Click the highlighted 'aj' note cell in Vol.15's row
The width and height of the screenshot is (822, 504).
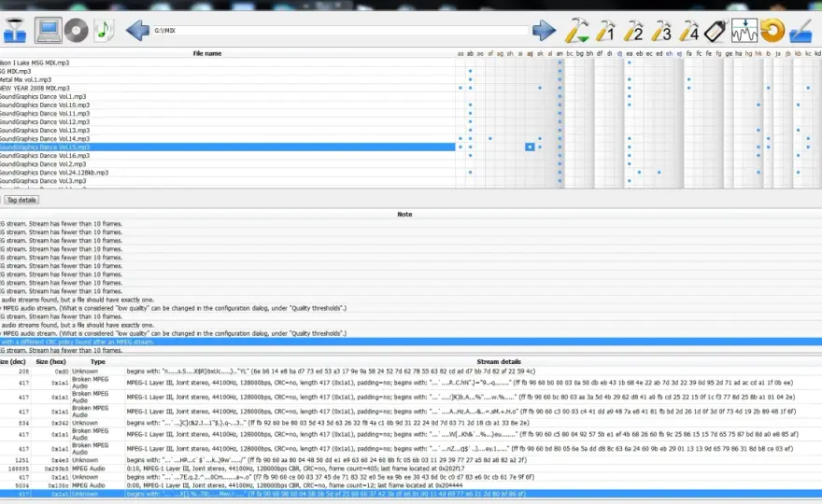point(530,147)
